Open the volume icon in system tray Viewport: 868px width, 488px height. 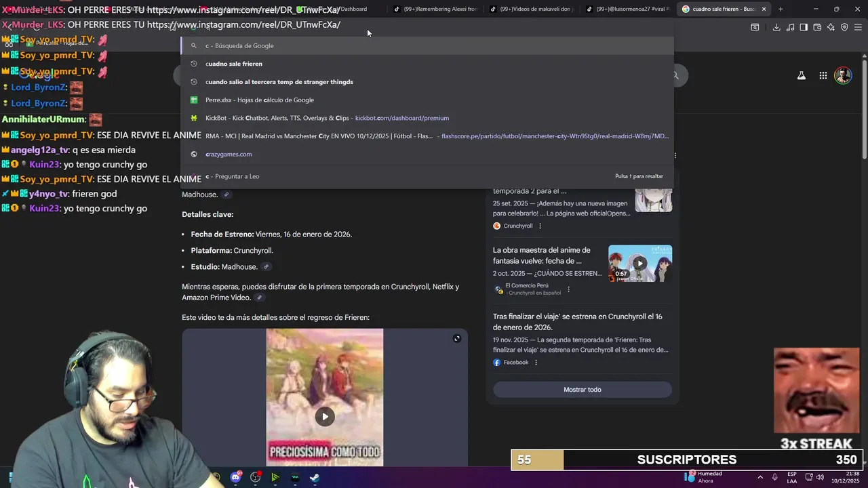pyautogui.click(x=821, y=477)
